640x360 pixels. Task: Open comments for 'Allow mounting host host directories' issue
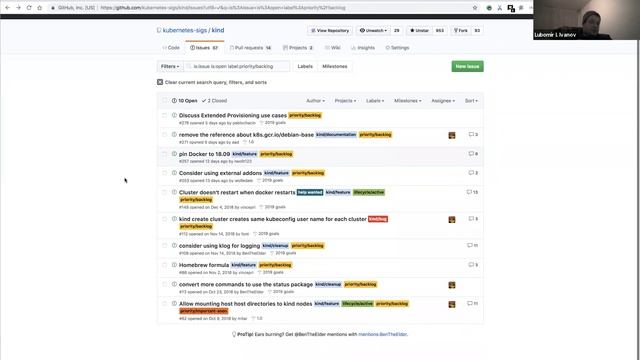point(472,304)
